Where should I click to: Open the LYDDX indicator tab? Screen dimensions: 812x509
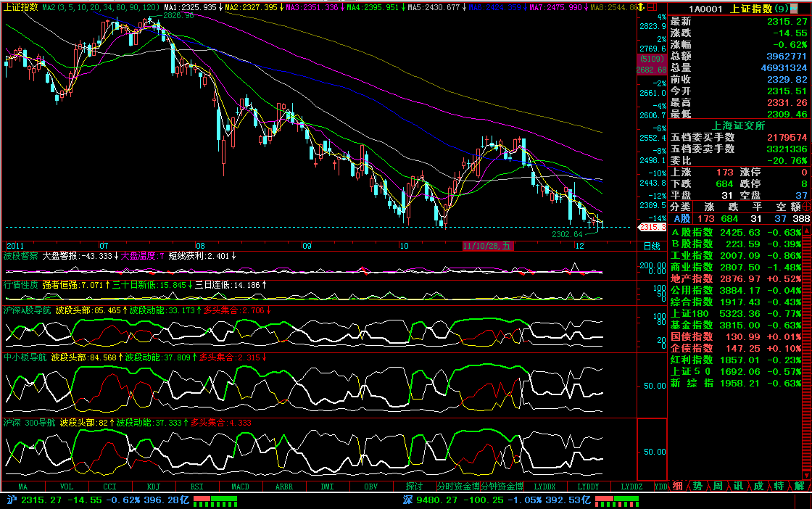coord(544,487)
